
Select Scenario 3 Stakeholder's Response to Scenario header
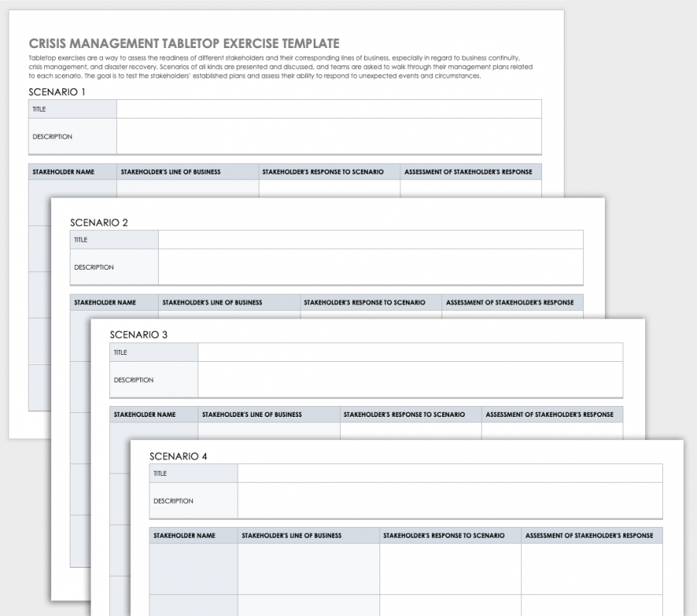pos(404,415)
